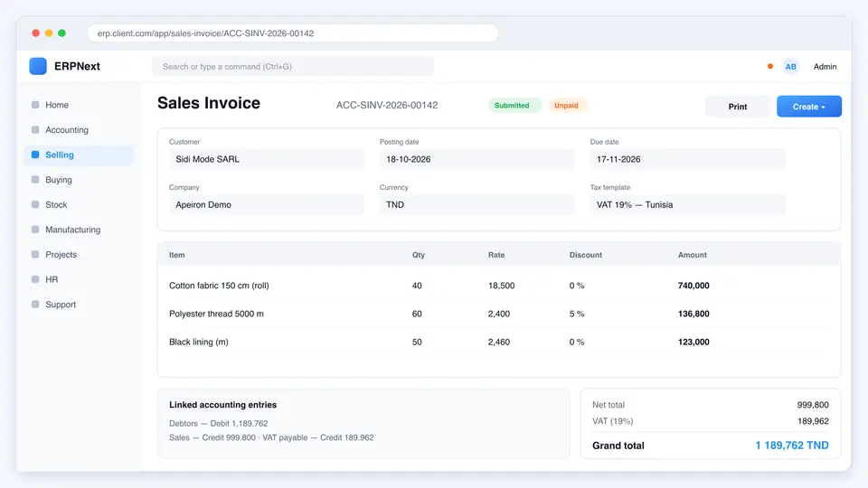Open the Projects module
Viewport: 868px width, 488px height.
point(61,254)
